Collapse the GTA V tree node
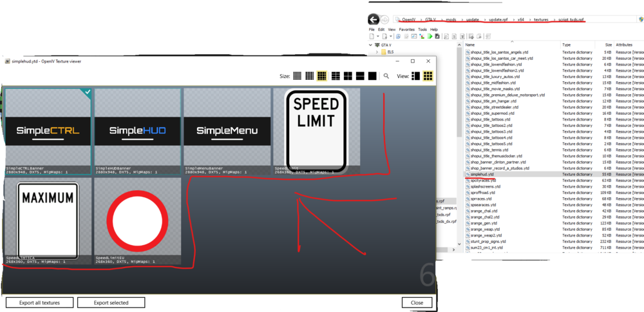Screen dimensions: 644x312 [370, 45]
